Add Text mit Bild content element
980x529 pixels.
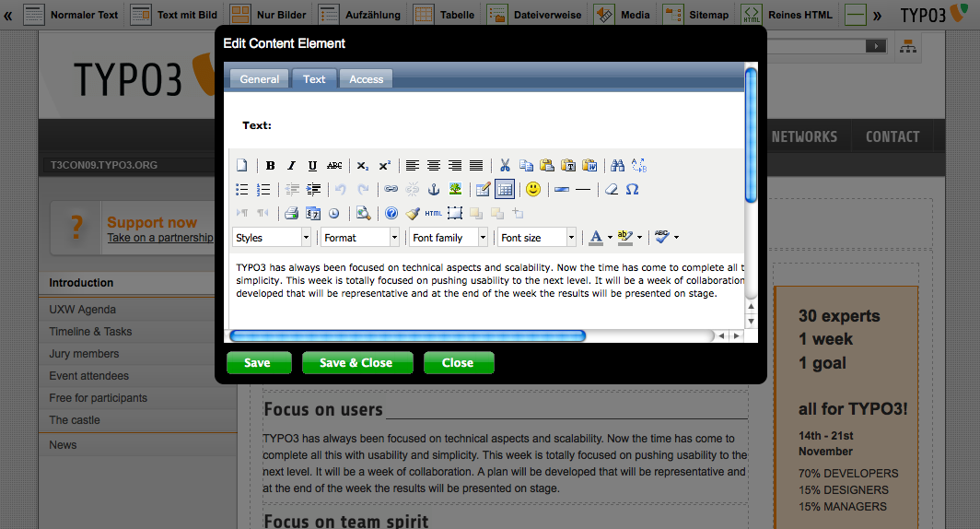(174, 15)
